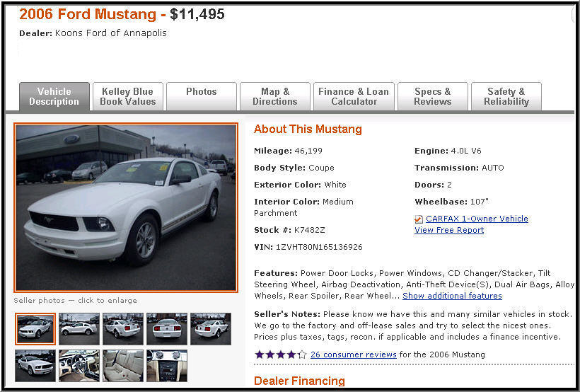Show additional features link
The height and width of the screenshot is (392, 580).
[x=452, y=296]
